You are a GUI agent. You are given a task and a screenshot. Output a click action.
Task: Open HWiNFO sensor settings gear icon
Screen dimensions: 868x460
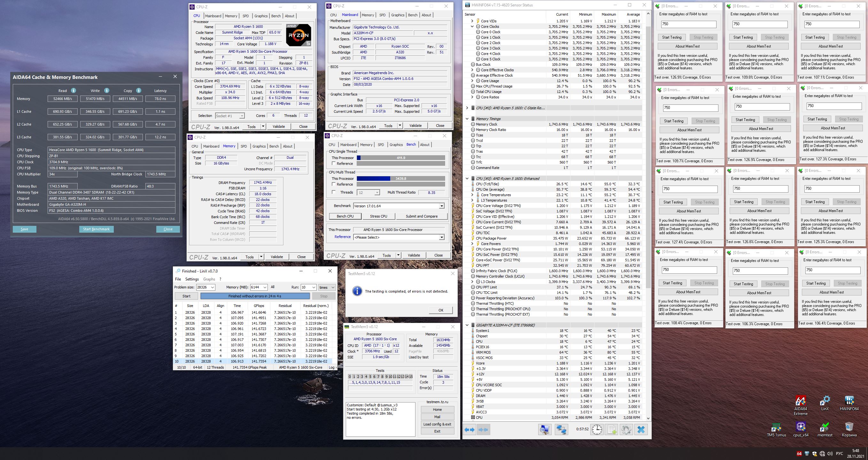click(626, 430)
